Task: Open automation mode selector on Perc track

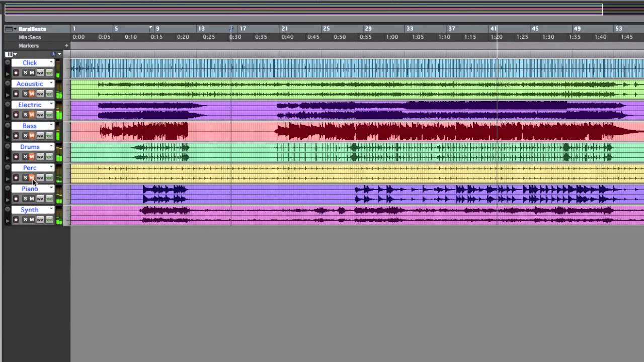Action: 49,177
